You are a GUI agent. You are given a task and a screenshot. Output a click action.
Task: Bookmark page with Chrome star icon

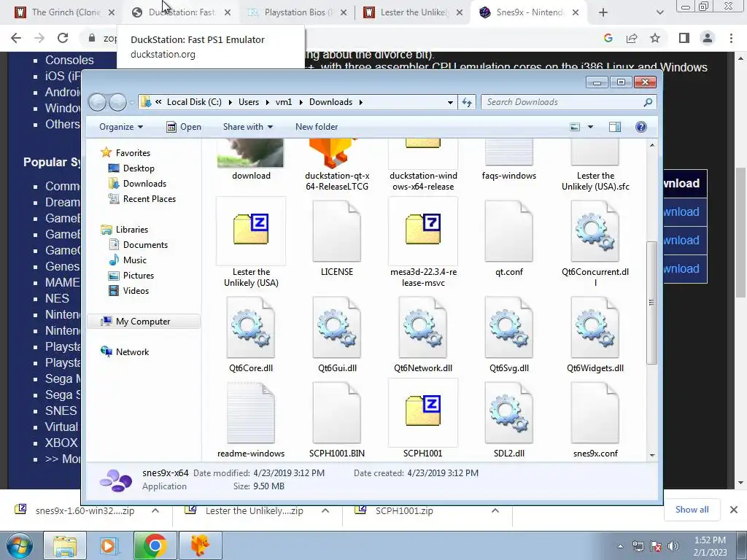655,38
